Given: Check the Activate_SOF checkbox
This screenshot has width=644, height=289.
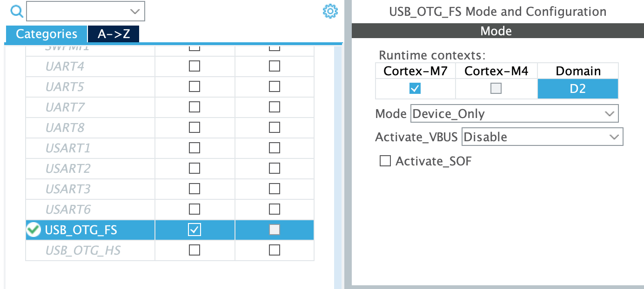Looking at the screenshot, I should pos(385,161).
